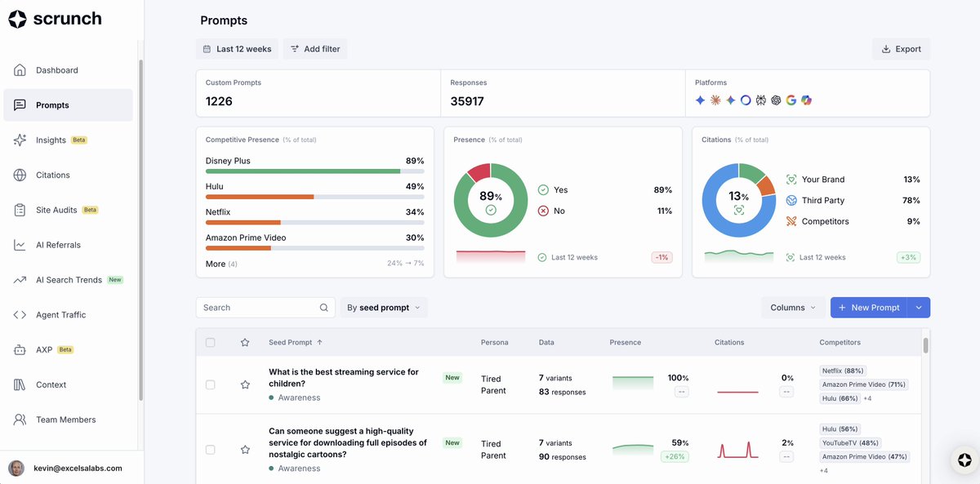The height and width of the screenshot is (484, 980).
Task: Expand the Columns dropdown
Action: pos(793,308)
